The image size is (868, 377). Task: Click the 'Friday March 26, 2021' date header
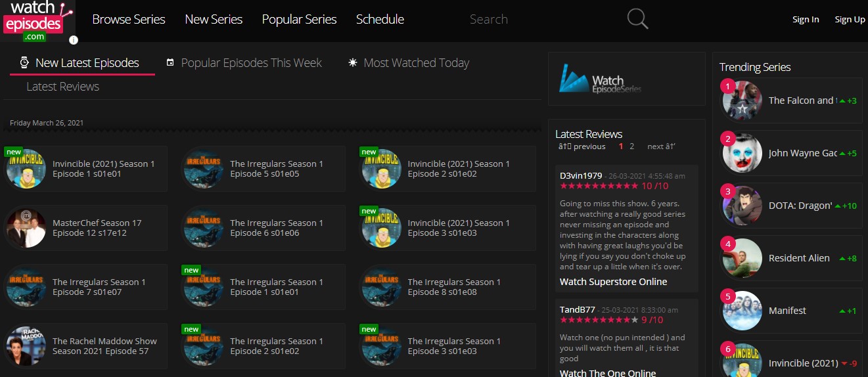click(x=47, y=123)
